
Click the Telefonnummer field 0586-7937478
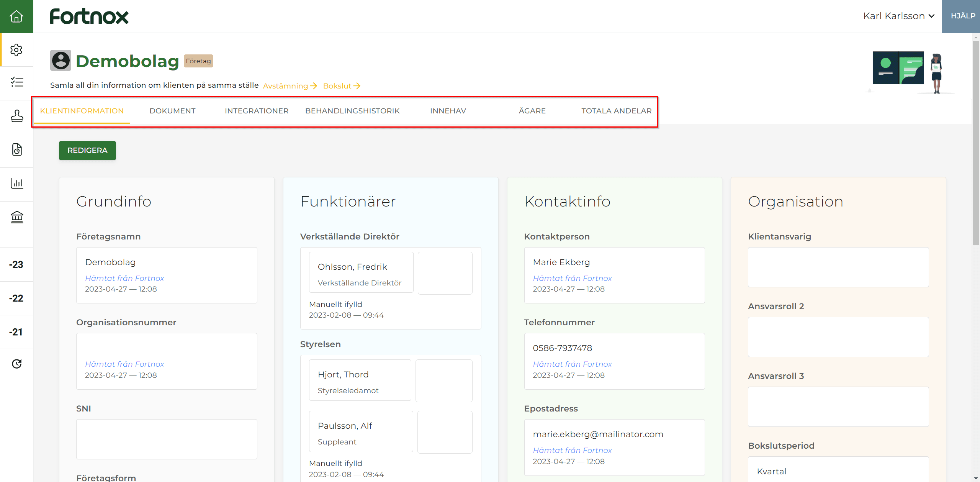(x=614, y=361)
